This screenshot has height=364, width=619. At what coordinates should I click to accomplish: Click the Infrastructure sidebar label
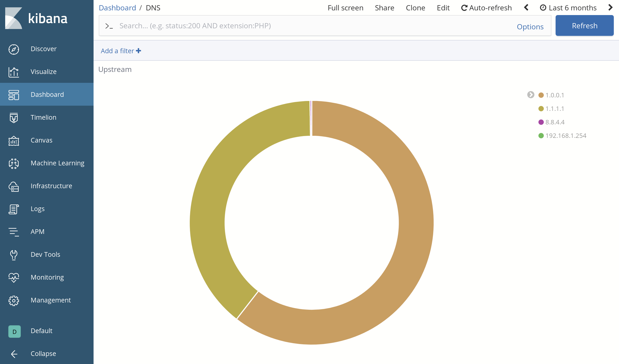tap(51, 186)
